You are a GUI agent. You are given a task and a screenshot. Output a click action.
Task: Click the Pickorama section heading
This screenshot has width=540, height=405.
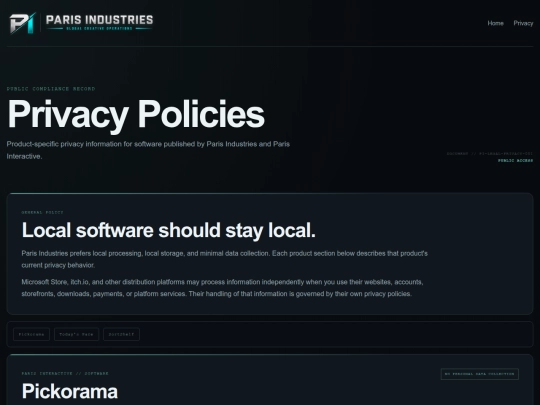coord(70,391)
